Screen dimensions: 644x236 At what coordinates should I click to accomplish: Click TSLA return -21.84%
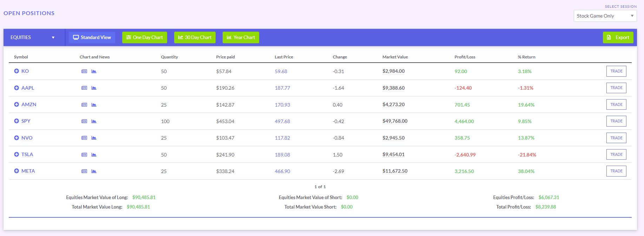click(x=527, y=155)
